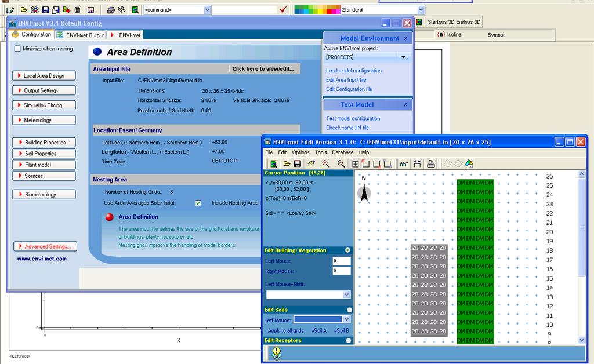Open the File menu in Eddi
Screen dimensions: 594x364
(x=269, y=152)
